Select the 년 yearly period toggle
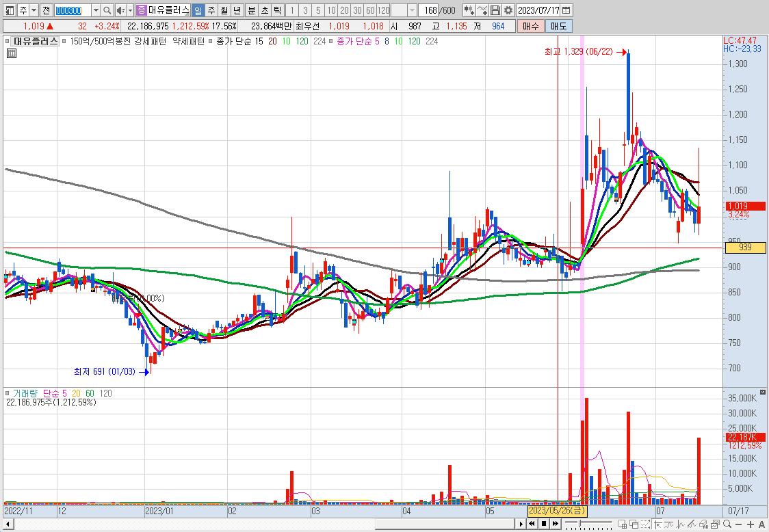This screenshot has width=769, height=532. click(x=237, y=10)
